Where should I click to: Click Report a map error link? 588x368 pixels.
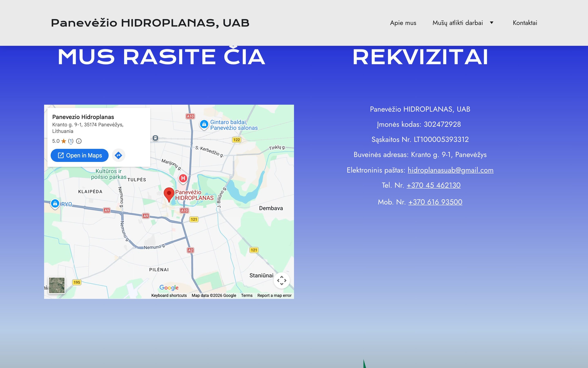tap(274, 295)
